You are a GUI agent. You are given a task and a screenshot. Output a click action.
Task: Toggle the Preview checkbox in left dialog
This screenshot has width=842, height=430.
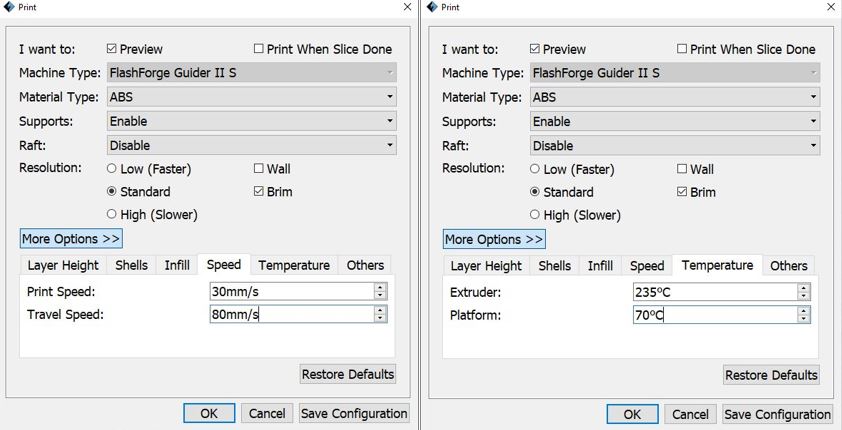(112, 49)
